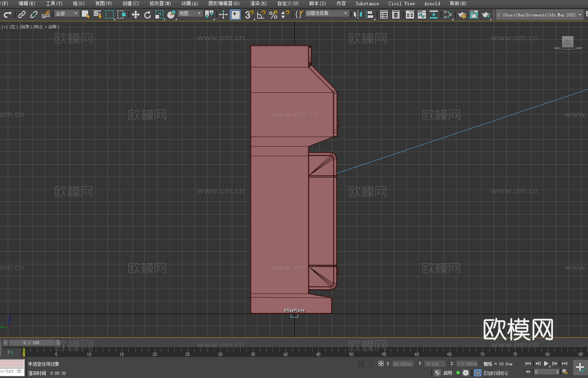Toggle Keyboard Shortcut Override button
Screen dimensions: 588x378
pos(235,14)
